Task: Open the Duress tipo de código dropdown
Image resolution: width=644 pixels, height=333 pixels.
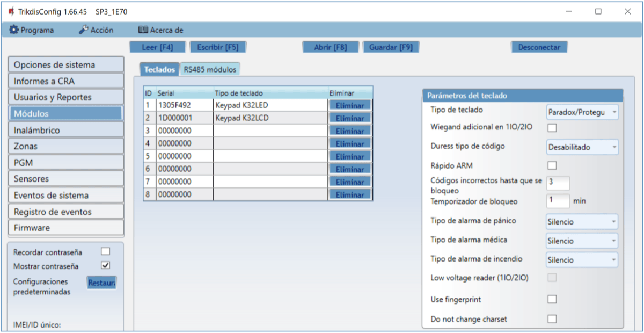Action: 582,147
